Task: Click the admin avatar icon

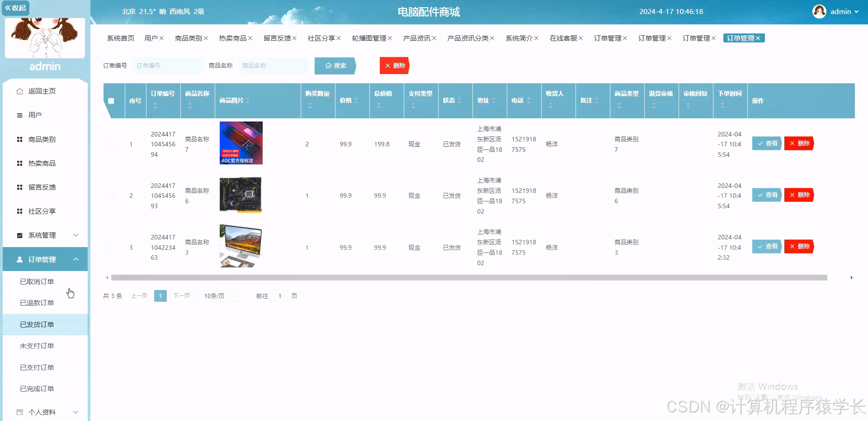Action: 820,11
